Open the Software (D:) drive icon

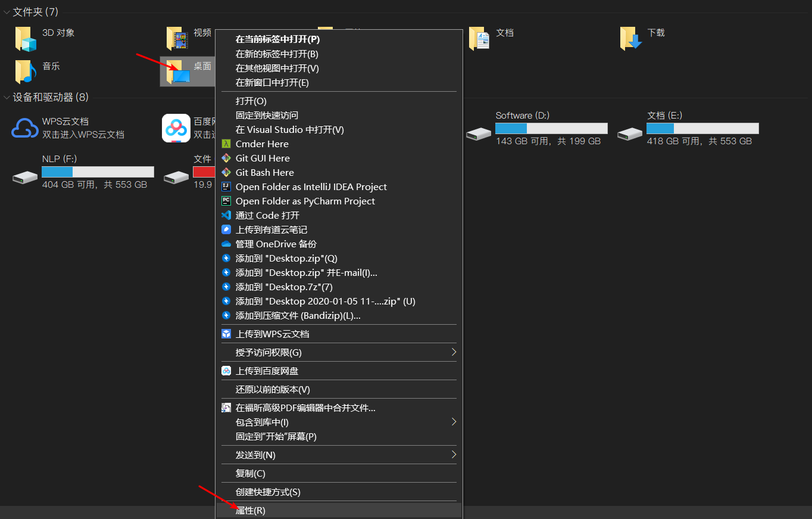[x=479, y=134]
